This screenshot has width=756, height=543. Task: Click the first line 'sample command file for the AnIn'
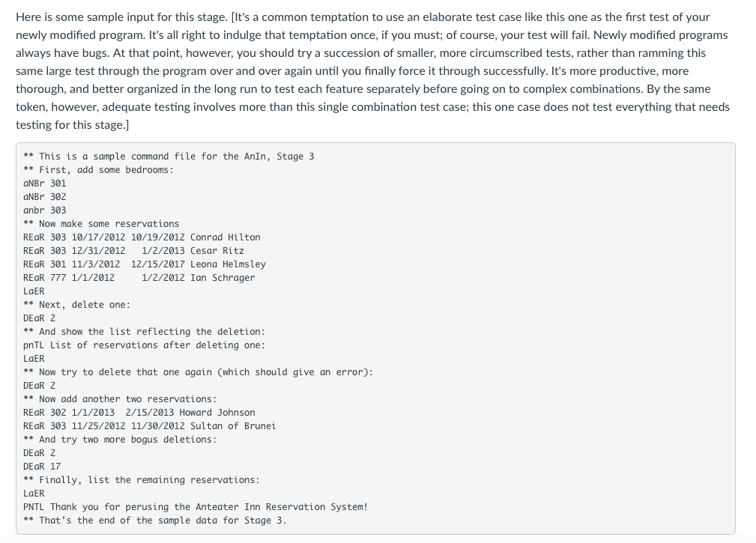click(169, 157)
